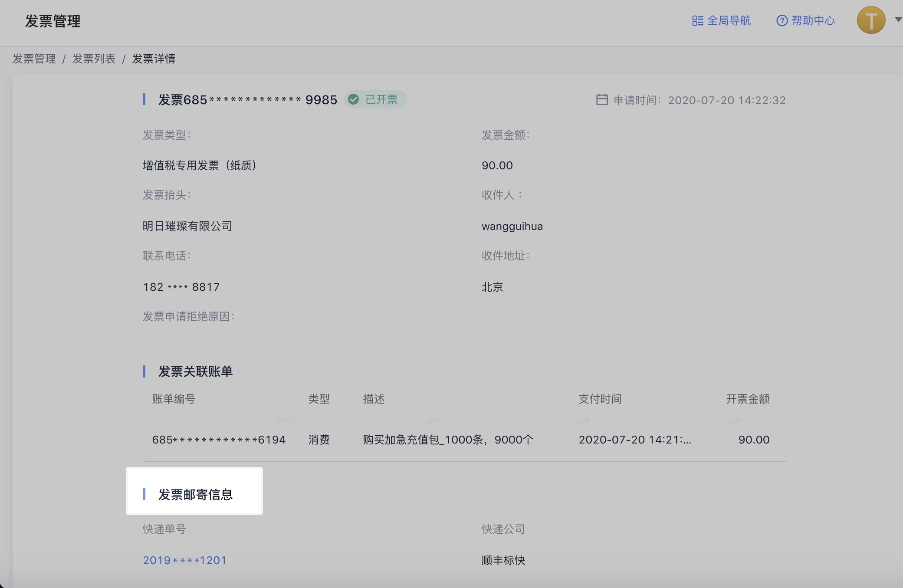The height and width of the screenshot is (588, 903).
Task: Select the bill number 685***6194 row
Action: pyautogui.click(x=219, y=439)
